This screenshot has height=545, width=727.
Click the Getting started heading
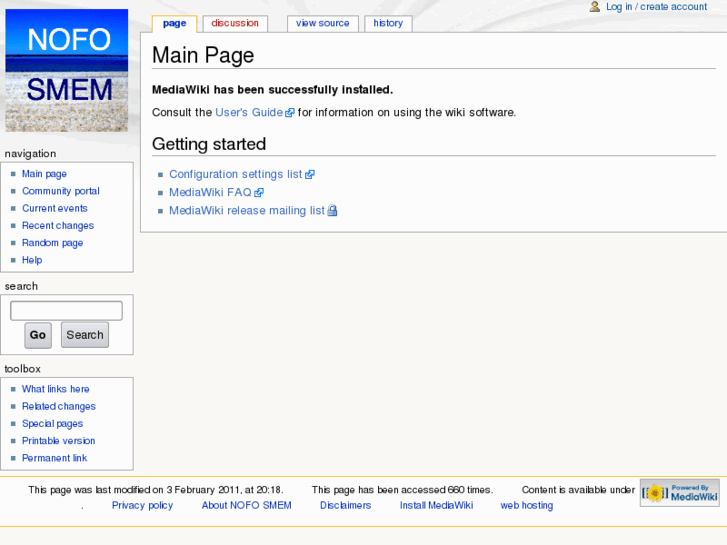209,144
